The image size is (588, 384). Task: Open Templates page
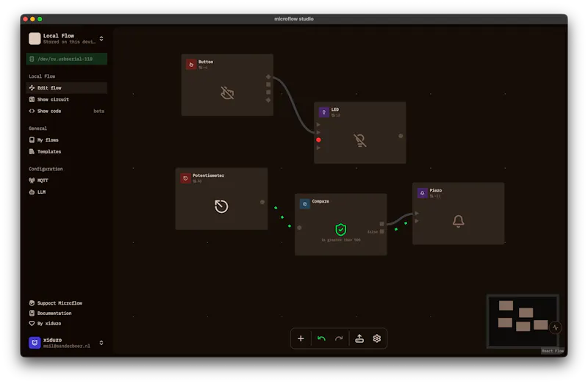coord(66,151)
